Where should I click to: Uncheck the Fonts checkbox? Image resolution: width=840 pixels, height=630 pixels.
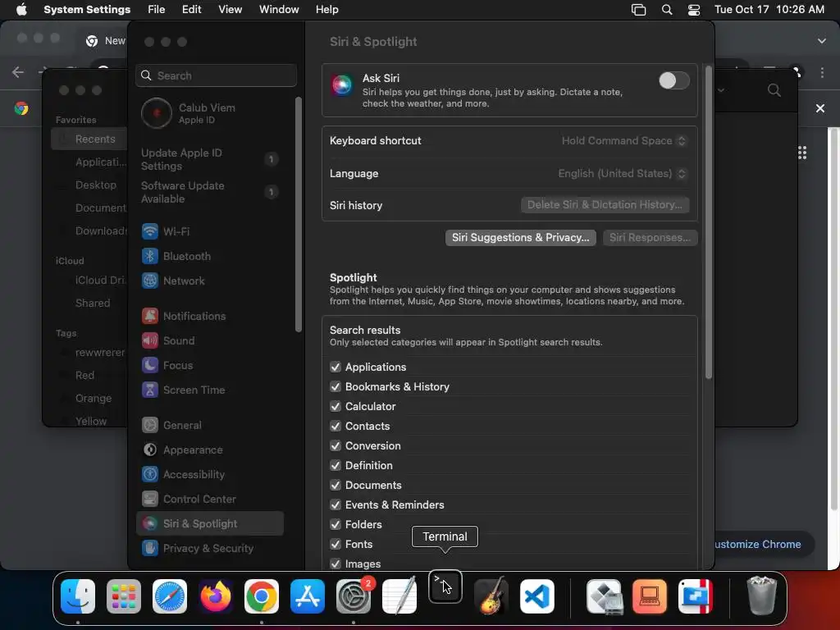coord(336,545)
